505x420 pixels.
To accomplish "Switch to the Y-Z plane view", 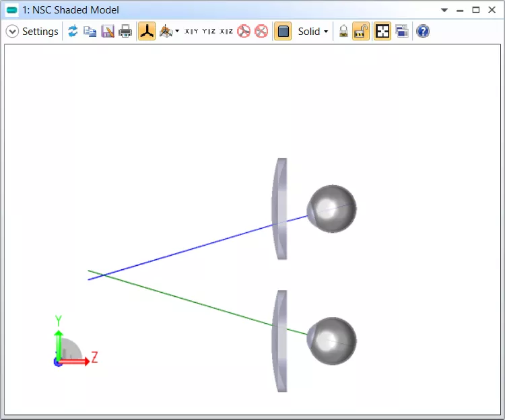I will tap(209, 32).
